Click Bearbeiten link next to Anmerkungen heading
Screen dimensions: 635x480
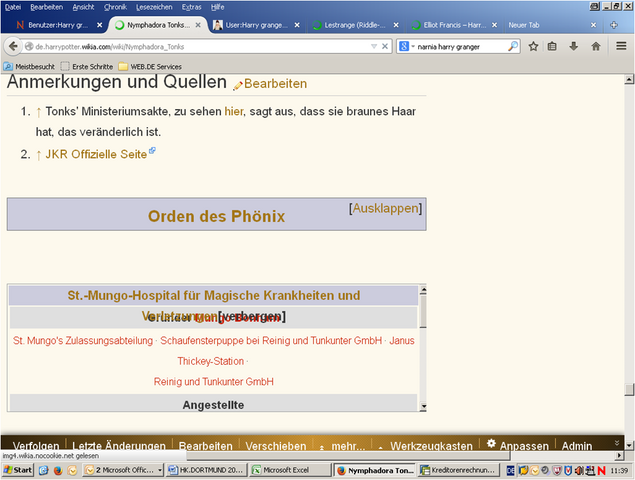click(x=275, y=83)
